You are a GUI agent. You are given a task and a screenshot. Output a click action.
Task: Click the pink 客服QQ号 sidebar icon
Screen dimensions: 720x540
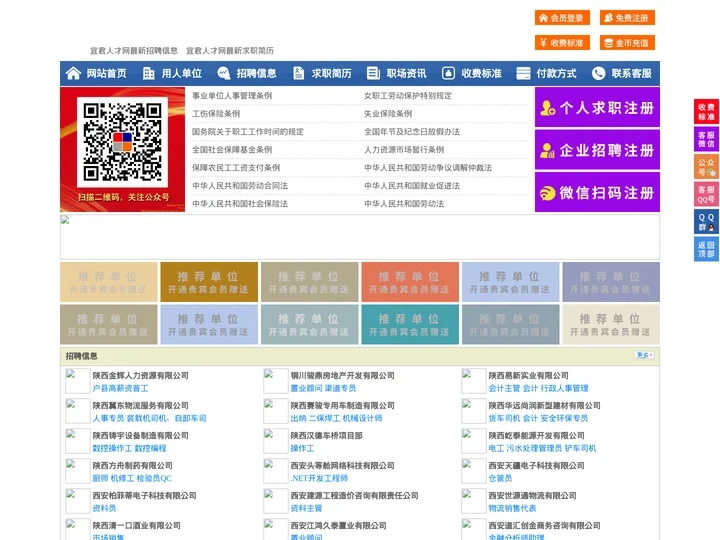coord(706,194)
